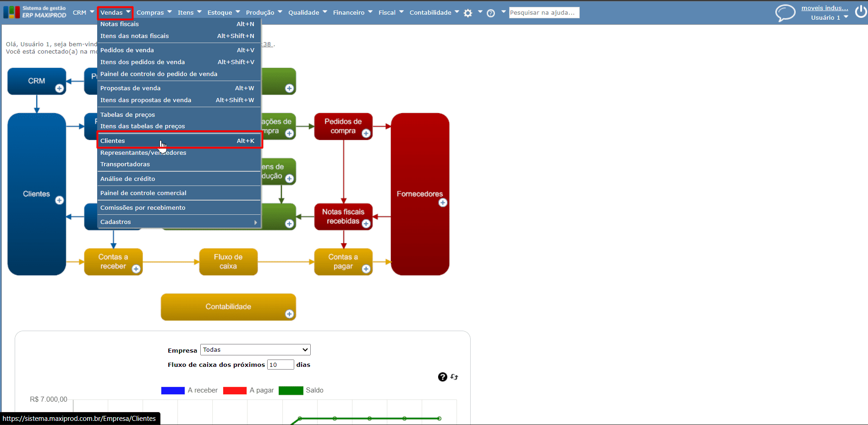Expand the Contabilidade menu
This screenshot has width=868, height=425.
click(x=434, y=12)
